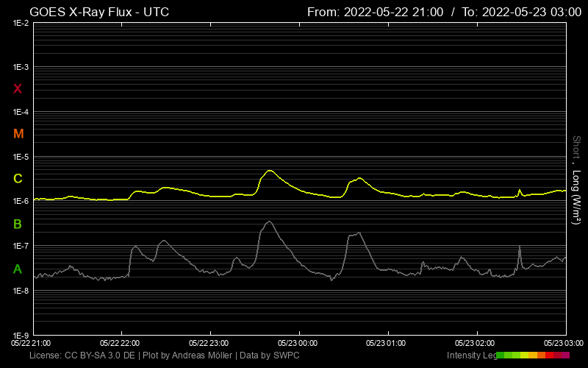This screenshot has height=368, width=588.
Task: Click the GOES X-Ray Flux - UTC title
Action: point(99,12)
